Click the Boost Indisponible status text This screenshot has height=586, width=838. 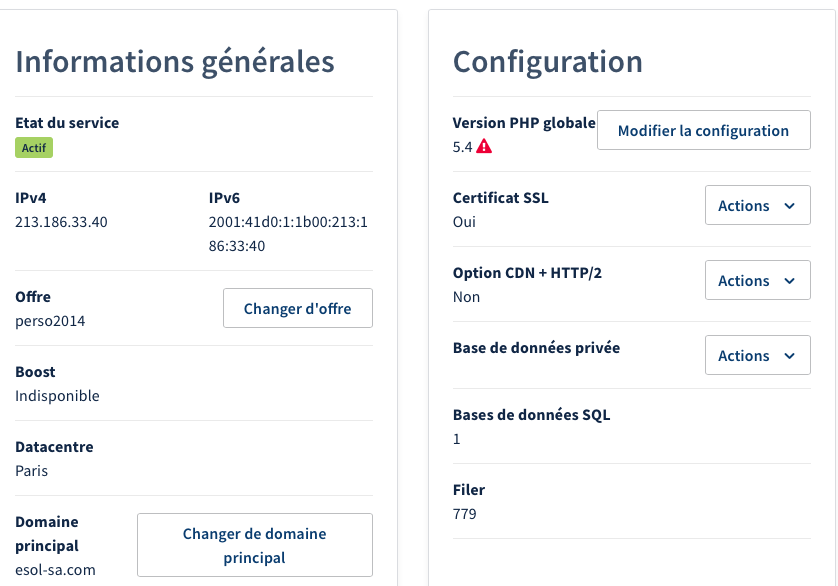point(57,396)
